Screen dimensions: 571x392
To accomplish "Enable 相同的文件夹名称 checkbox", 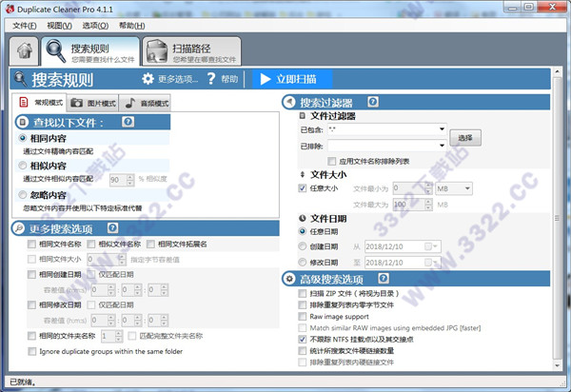I will [x=31, y=336].
